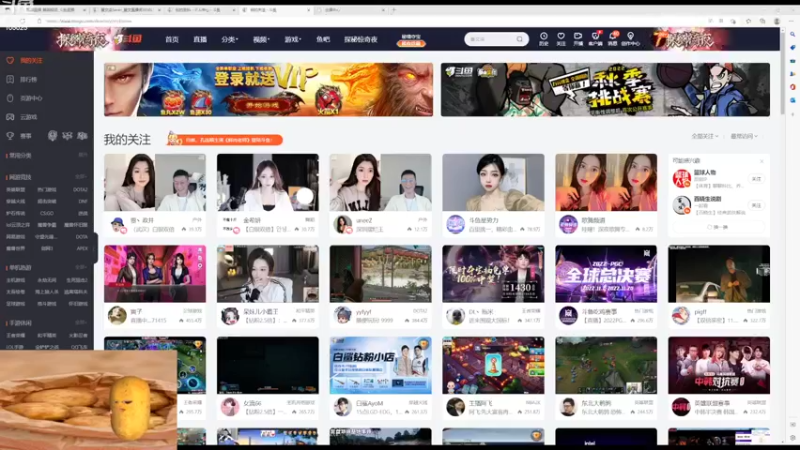Viewport: 800px width, 450px height.
Task: Open the browser profile avatar icon
Action: [x=777, y=21]
